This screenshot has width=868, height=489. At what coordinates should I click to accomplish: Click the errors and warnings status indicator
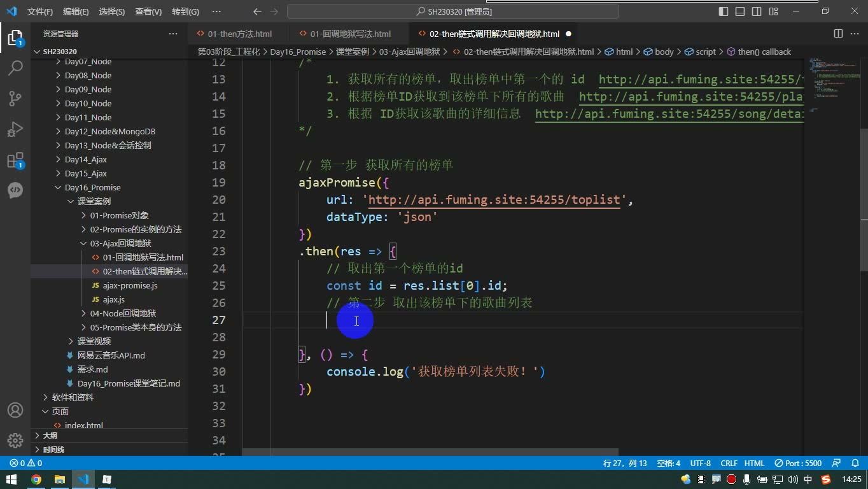(26, 463)
